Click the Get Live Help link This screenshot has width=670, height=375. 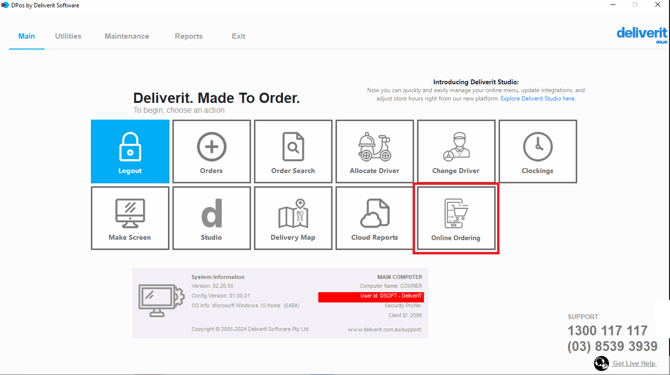click(x=634, y=363)
